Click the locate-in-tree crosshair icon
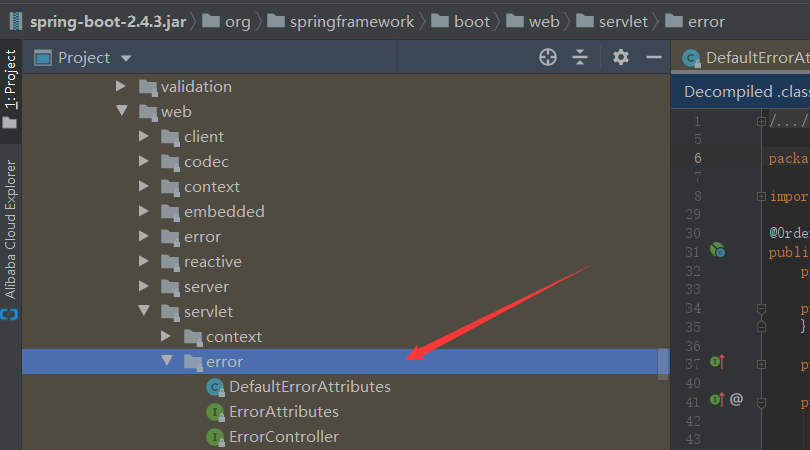810x450 pixels. click(548, 57)
